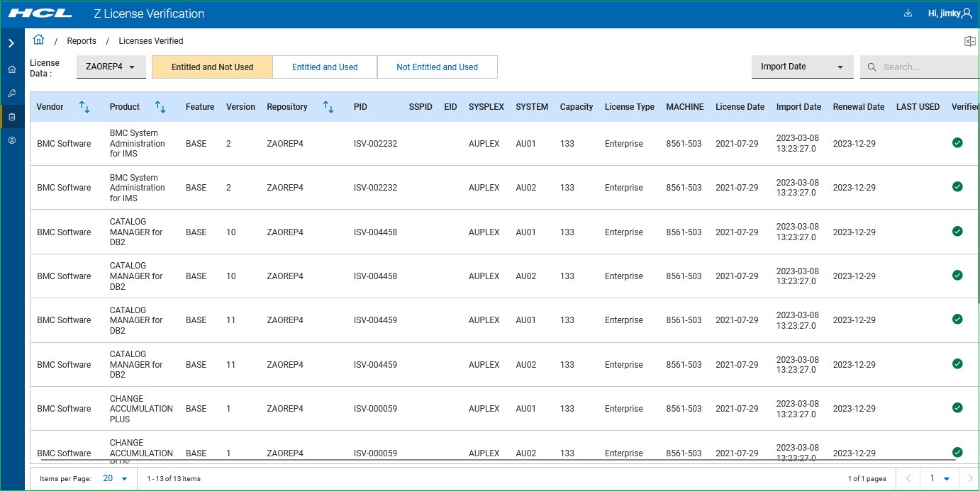The width and height of the screenshot is (980, 491).
Task: Open Home from the left sidebar
Action: pyautogui.click(x=11, y=69)
